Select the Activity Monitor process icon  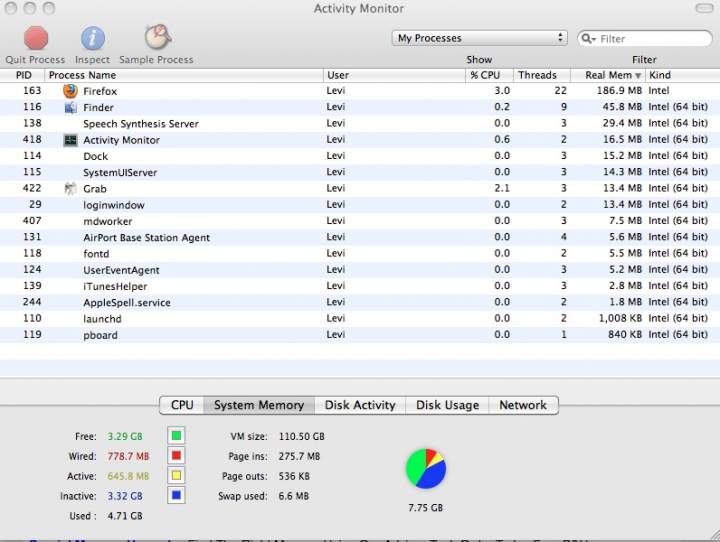[70, 140]
